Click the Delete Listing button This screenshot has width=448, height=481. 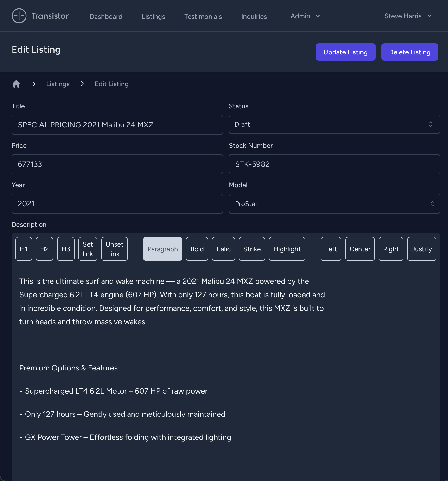(410, 52)
